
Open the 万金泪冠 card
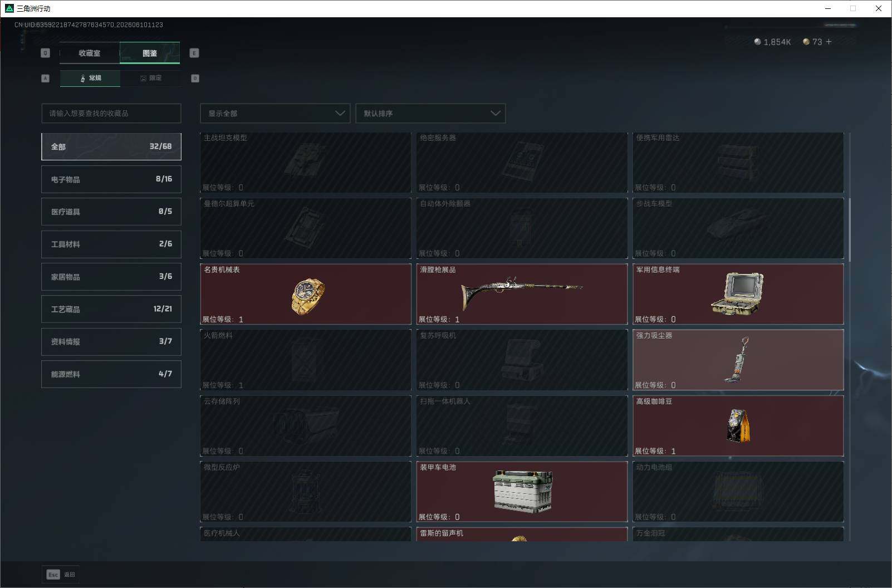tap(738, 534)
